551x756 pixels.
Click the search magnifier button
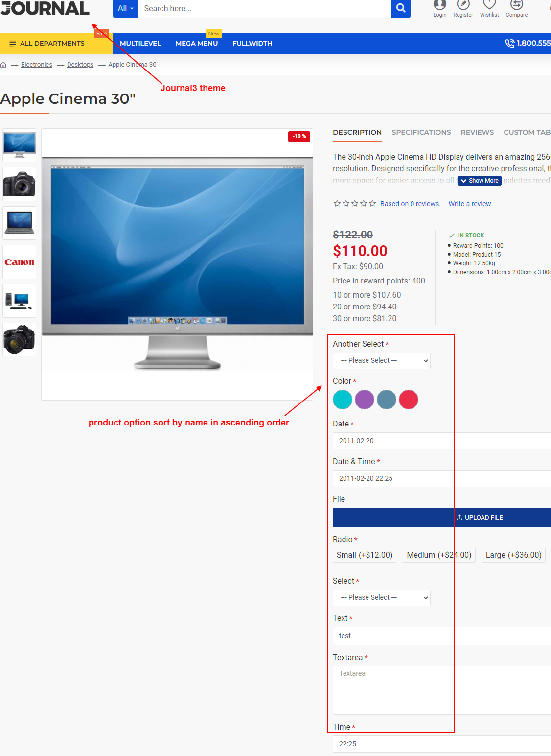tap(400, 8)
